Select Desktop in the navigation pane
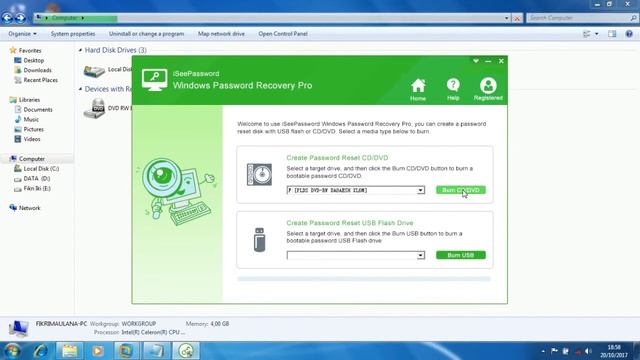The height and width of the screenshot is (360, 640). [33, 60]
